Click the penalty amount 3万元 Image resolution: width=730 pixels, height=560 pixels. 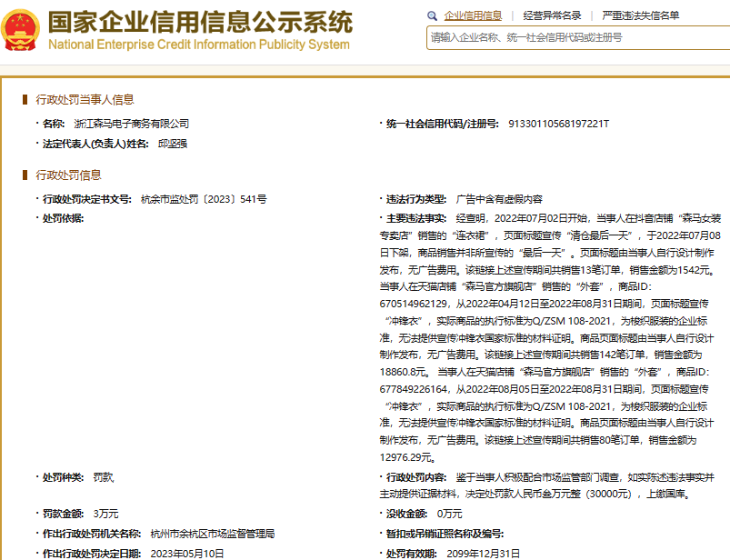[105, 514]
